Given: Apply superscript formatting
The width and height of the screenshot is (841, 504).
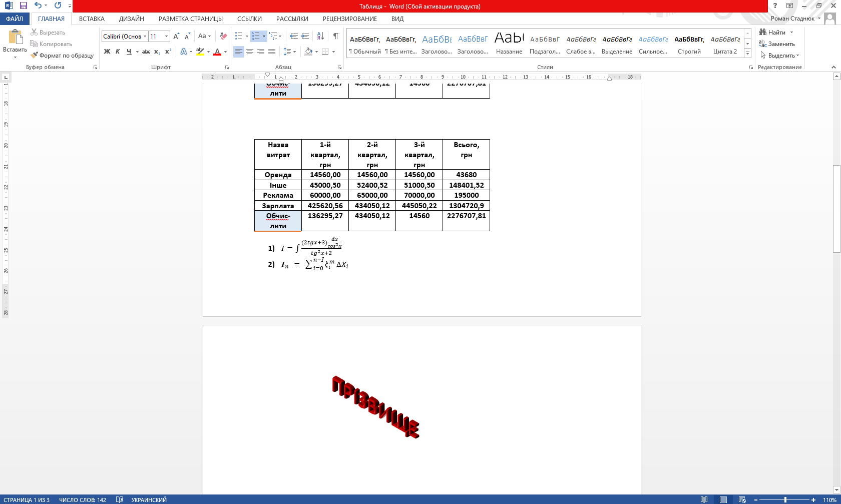Looking at the screenshot, I should [168, 52].
